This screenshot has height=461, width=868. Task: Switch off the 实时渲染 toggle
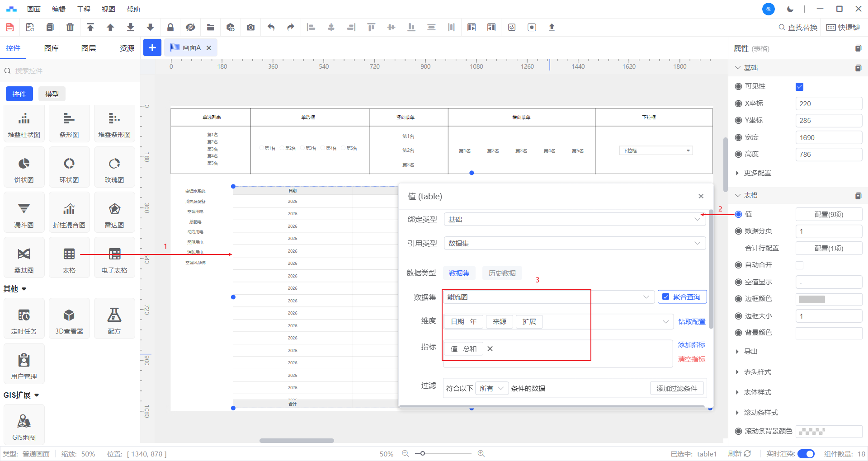[x=806, y=454]
